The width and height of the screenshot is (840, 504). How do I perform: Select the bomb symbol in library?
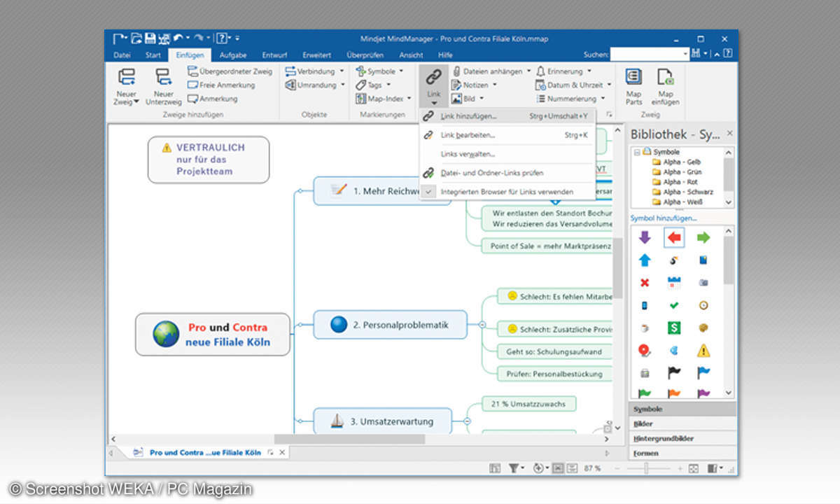click(674, 260)
